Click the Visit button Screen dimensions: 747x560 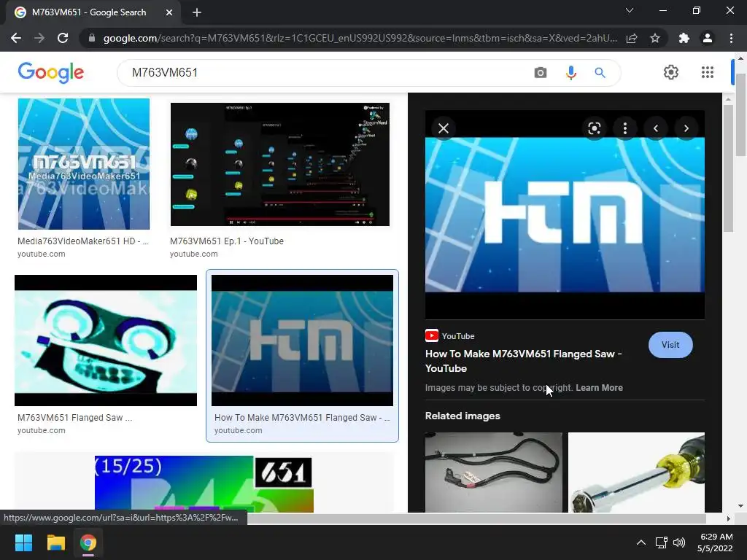670,345
